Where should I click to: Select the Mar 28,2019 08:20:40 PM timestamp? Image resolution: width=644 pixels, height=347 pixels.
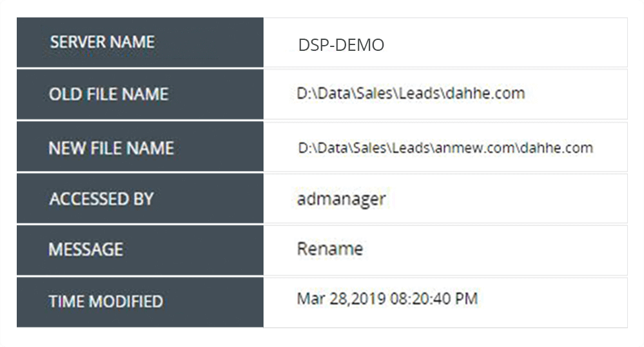(387, 299)
